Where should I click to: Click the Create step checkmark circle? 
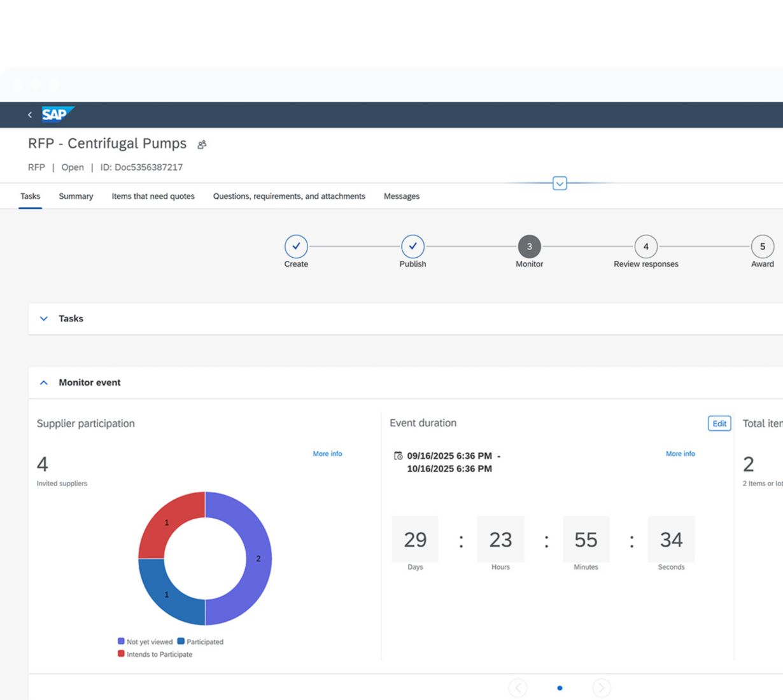tap(296, 246)
